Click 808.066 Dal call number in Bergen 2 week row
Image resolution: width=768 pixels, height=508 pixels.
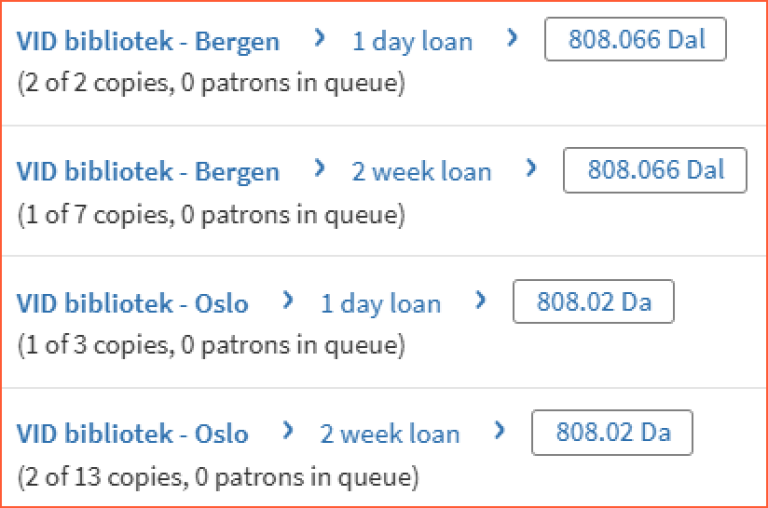[655, 170]
